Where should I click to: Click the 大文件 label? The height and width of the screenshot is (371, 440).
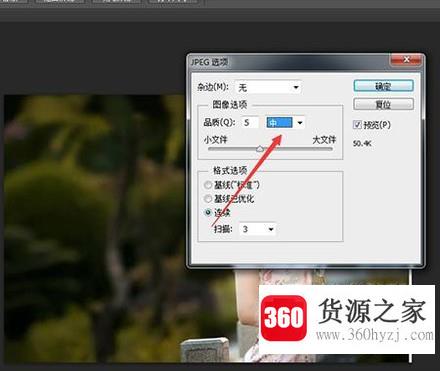click(x=324, y=139)
